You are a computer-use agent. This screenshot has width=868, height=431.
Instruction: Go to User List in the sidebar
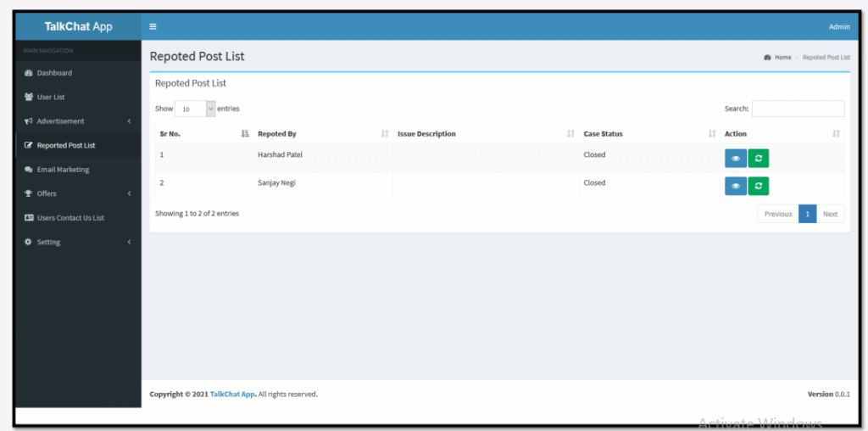[51, 97]
